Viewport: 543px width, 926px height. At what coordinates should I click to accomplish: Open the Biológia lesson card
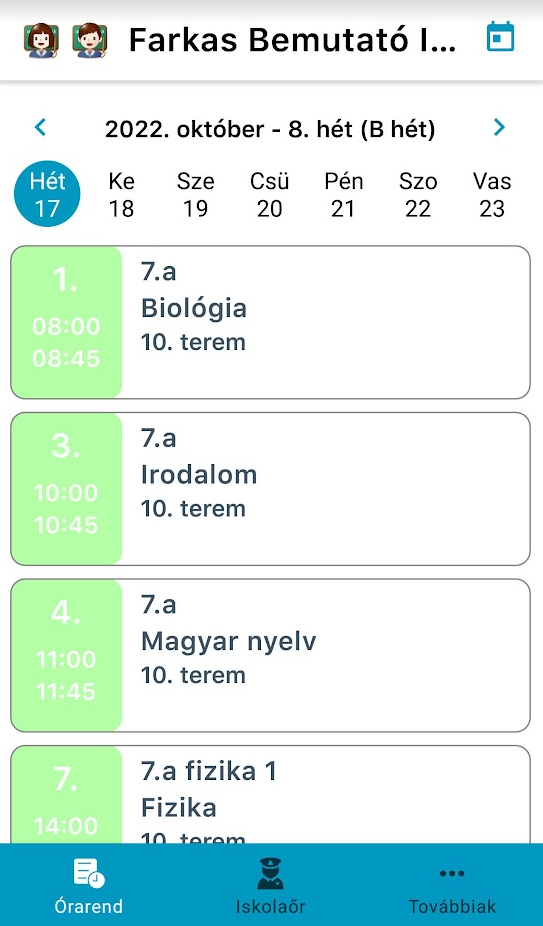coord(271,322)
